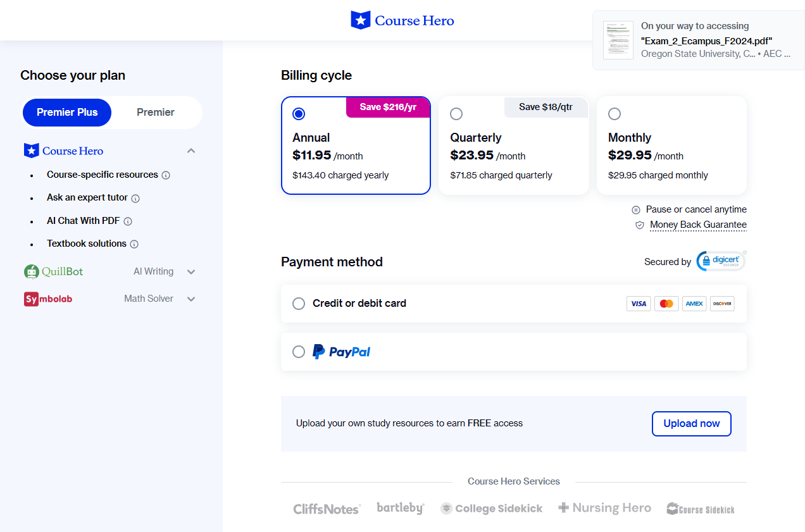The height and width of the screenshot is (532, 805).
Task: Click the "Textbook solutions" feature text
Action: tap(87, 244)
